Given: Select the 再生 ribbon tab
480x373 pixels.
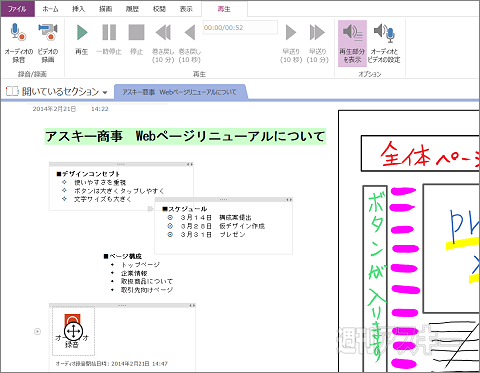Looking at the screenshot, I should (224, 9).
